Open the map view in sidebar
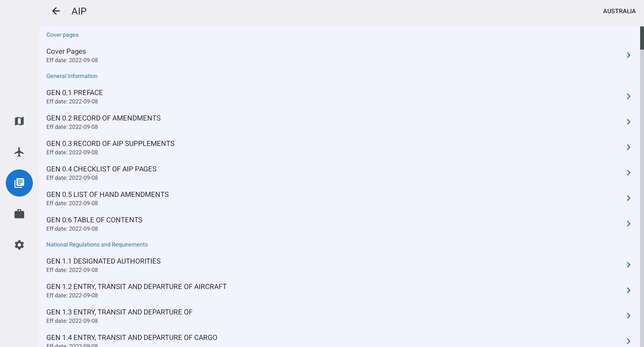The width and height of the screenshot is (644, 347). point(19,121)
